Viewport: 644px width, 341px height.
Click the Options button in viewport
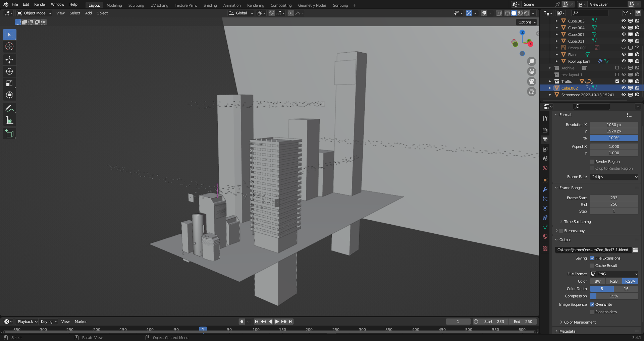pyautogui.click(x=527, y=22)
